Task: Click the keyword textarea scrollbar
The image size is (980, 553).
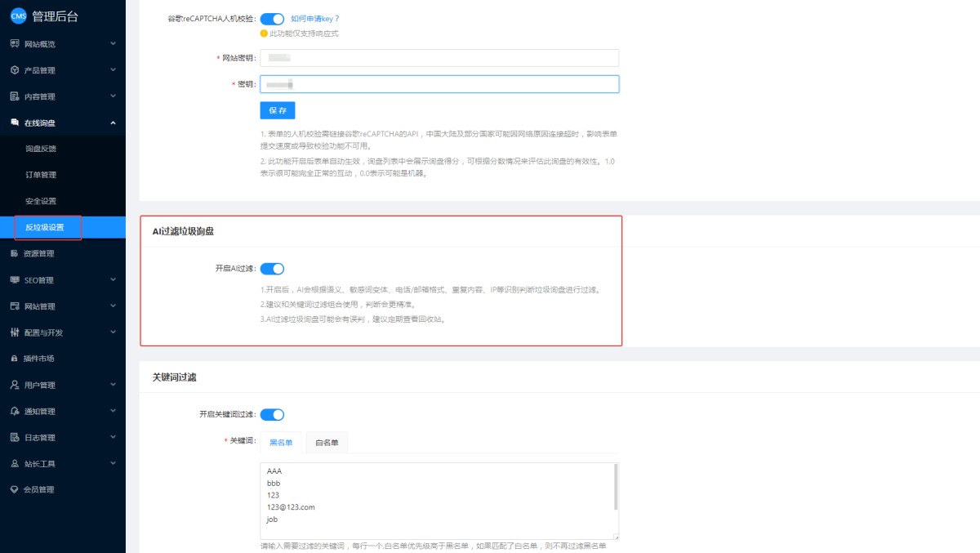Action: click(616, 487)
